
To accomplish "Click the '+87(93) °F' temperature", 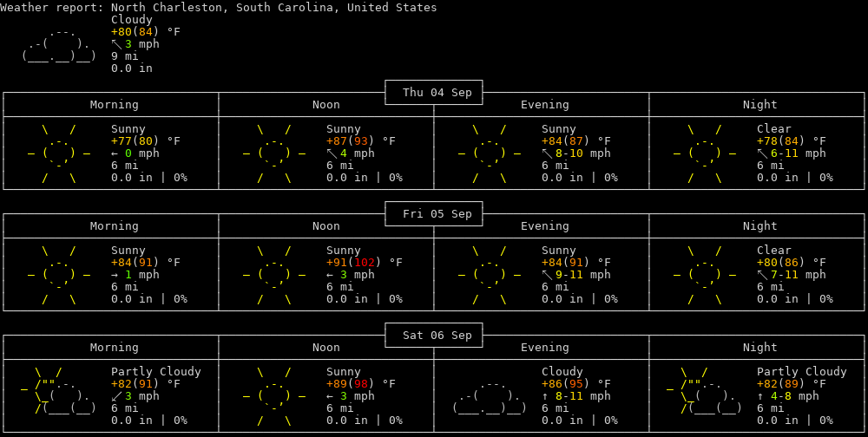I will tap(361, 141).
